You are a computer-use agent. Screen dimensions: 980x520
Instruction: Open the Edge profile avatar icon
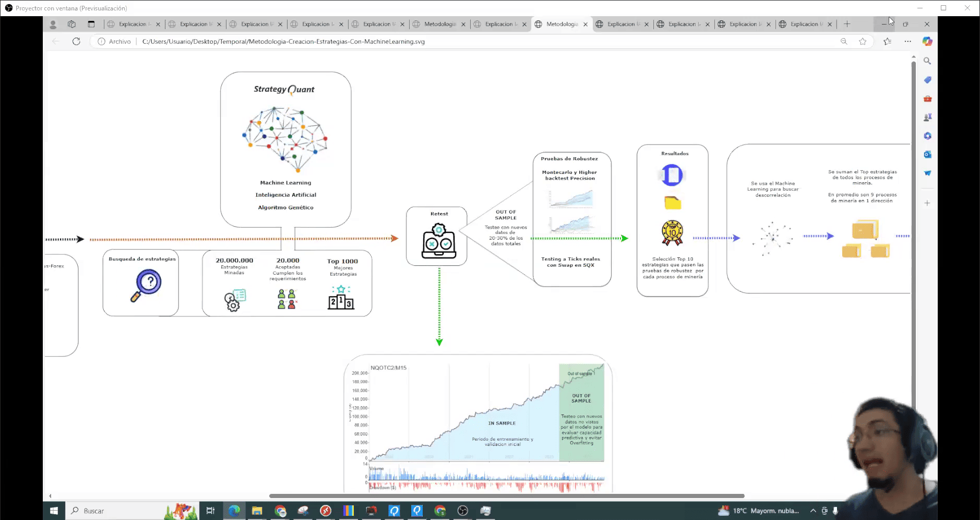pyautogui.click(x=53, y=24)
